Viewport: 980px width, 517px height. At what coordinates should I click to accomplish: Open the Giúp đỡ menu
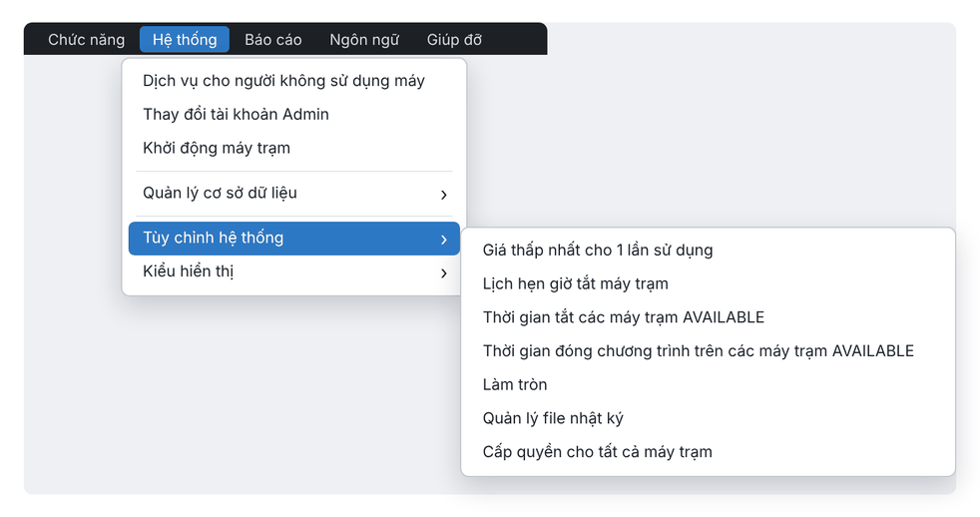[454, 39]
